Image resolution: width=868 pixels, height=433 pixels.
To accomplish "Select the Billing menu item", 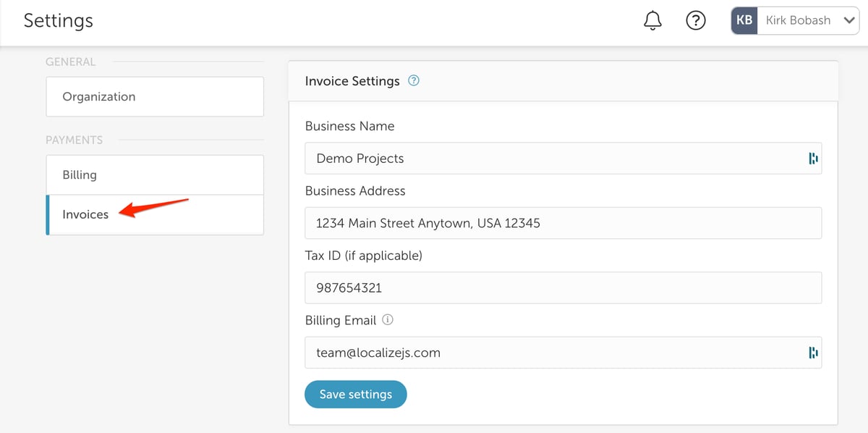I will [x=155, y=175].
